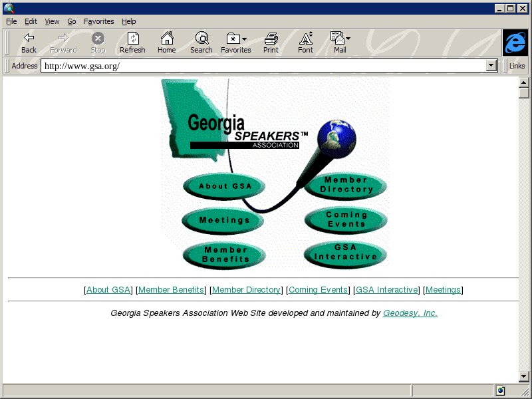Open the File menu

pos(11,21)
